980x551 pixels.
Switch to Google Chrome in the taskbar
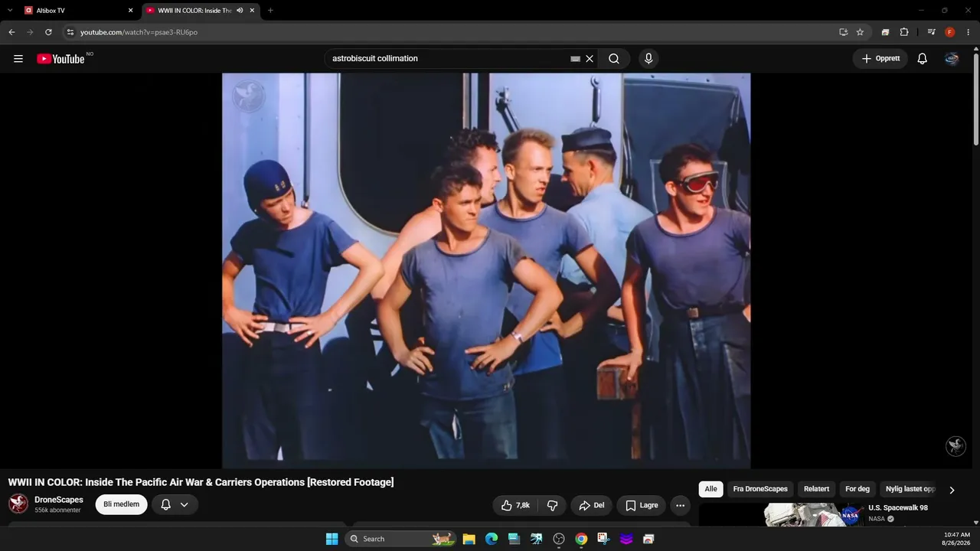pyautogui.click(x=581, y=539)
